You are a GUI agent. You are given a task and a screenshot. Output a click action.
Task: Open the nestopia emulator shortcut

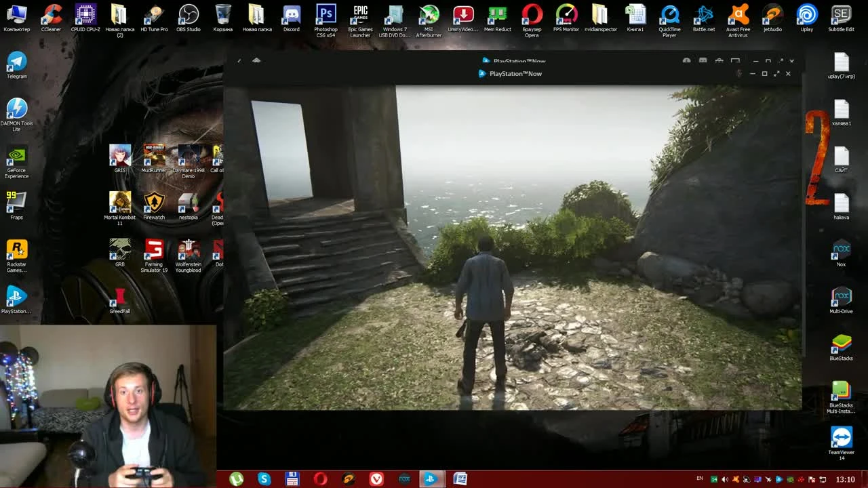pyautogui.click(x=189, y=206)
